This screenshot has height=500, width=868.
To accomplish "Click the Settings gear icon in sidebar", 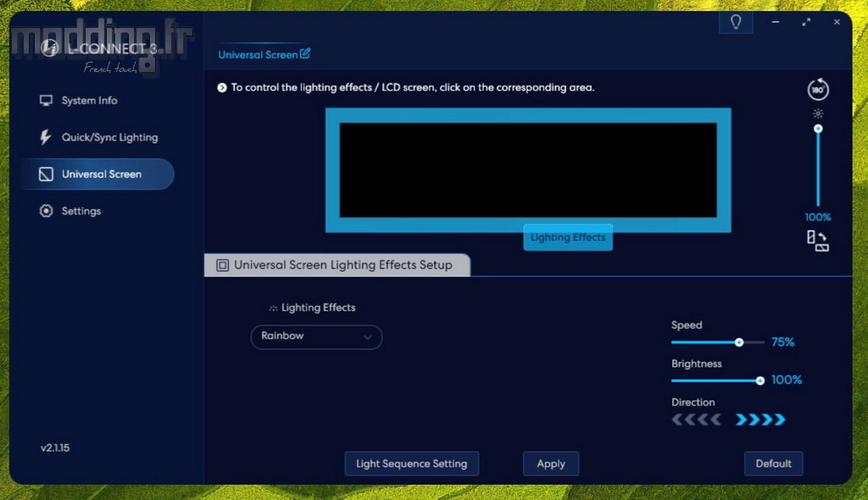I will 46,211.
